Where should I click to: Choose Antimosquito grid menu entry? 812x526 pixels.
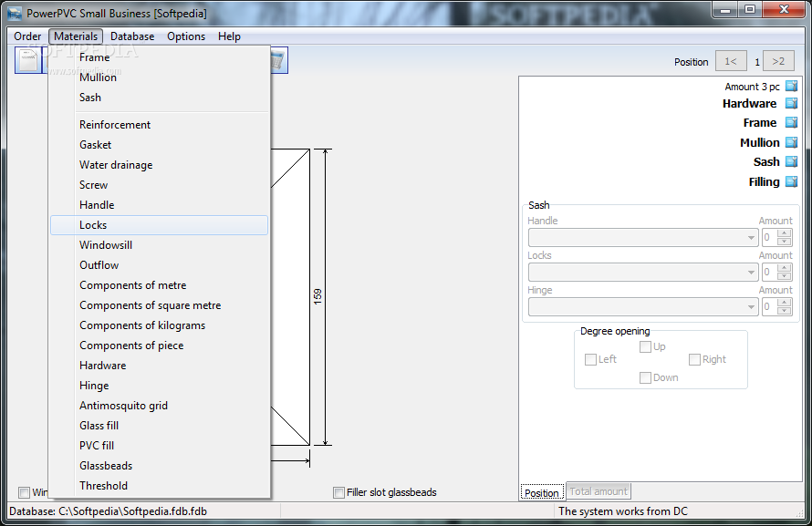(x=159, y=406)
